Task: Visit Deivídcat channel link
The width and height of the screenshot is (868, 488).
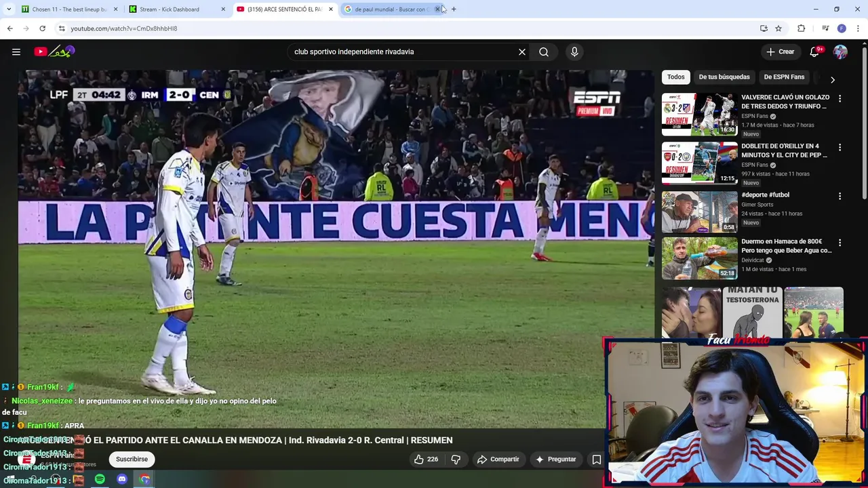Action: pyautogui.click(x=753, y=260)
